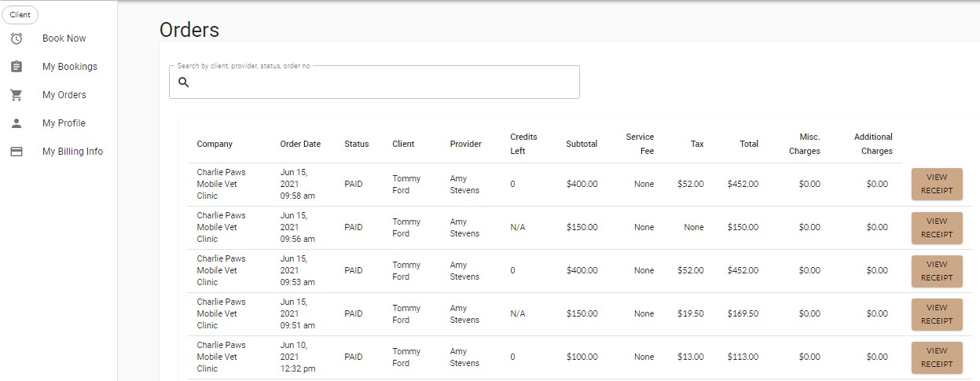This screenshot has width=980, height=381.
Task: Click the Jun 15, 2021 09:51 am date
Action: click(x=298, y=313)
